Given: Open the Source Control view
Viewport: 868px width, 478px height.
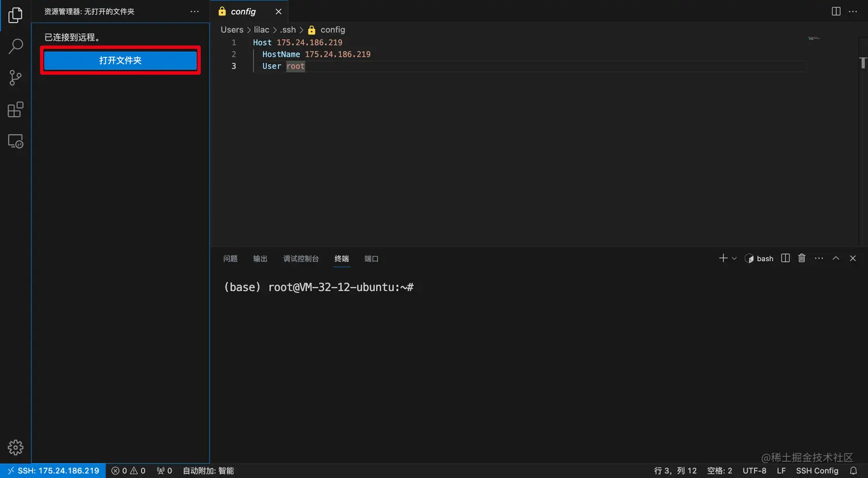Looking at the screenshot, I should pyautogui.click(x=15, y=78).
